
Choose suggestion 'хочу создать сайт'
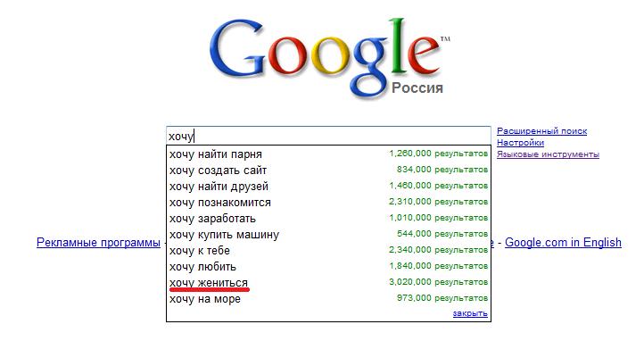(328, 170)
